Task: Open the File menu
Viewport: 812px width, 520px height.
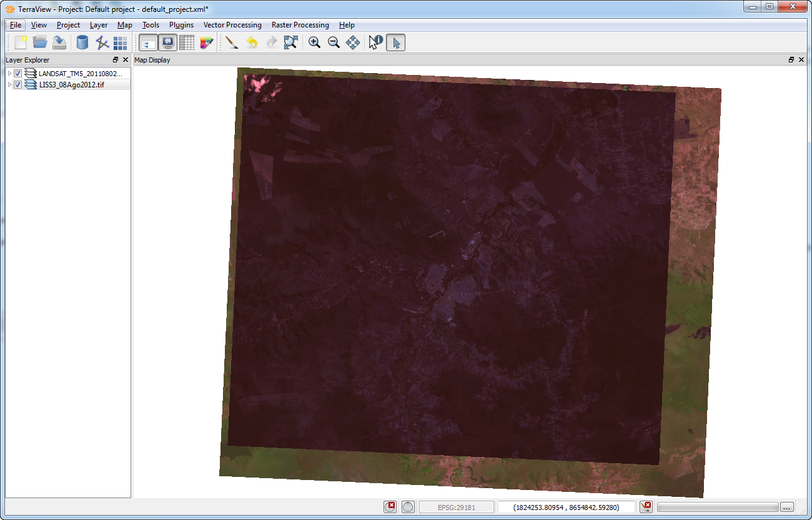Action: 16,25
